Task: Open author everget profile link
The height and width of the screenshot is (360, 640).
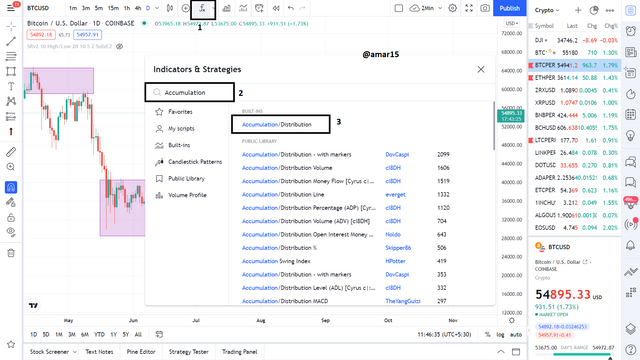Action: (x=395, y=195)
